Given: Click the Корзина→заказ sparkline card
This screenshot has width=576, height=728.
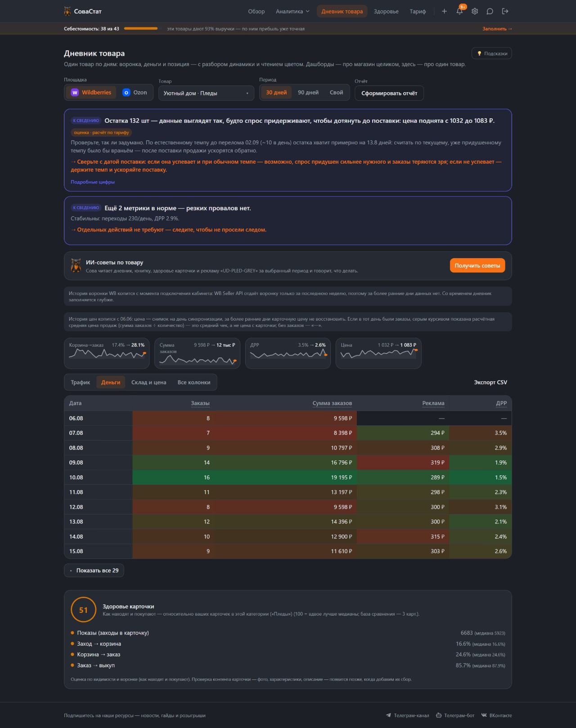Looking at the screenshot, I should [107, 353].
